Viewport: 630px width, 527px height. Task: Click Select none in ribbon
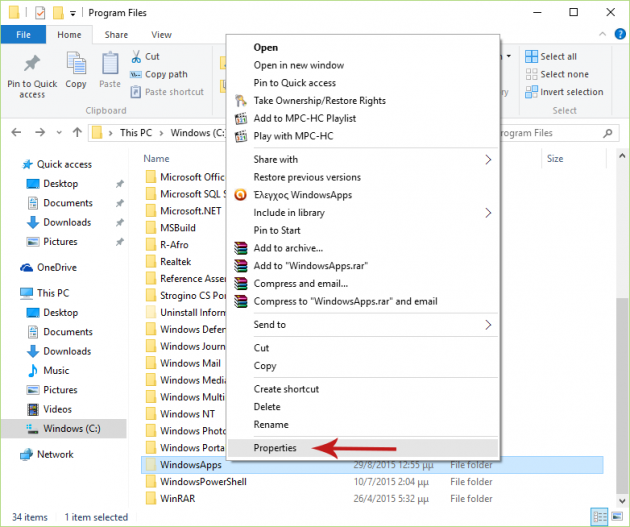[557, 74]
